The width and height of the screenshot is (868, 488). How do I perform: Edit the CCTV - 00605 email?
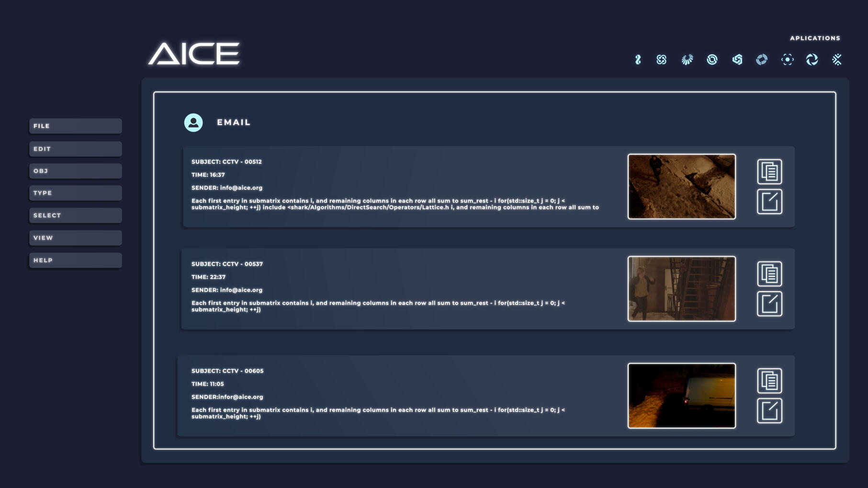[769, 410]
